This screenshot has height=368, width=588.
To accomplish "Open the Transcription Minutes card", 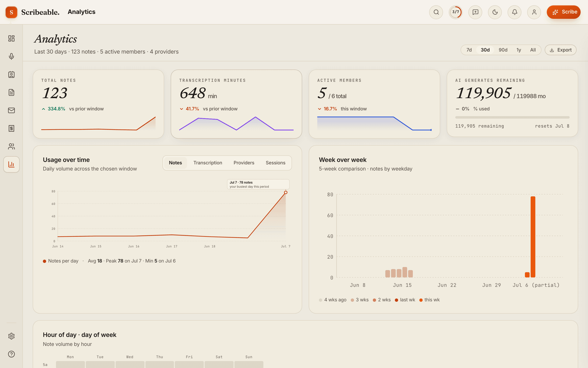I will [236, 104].
